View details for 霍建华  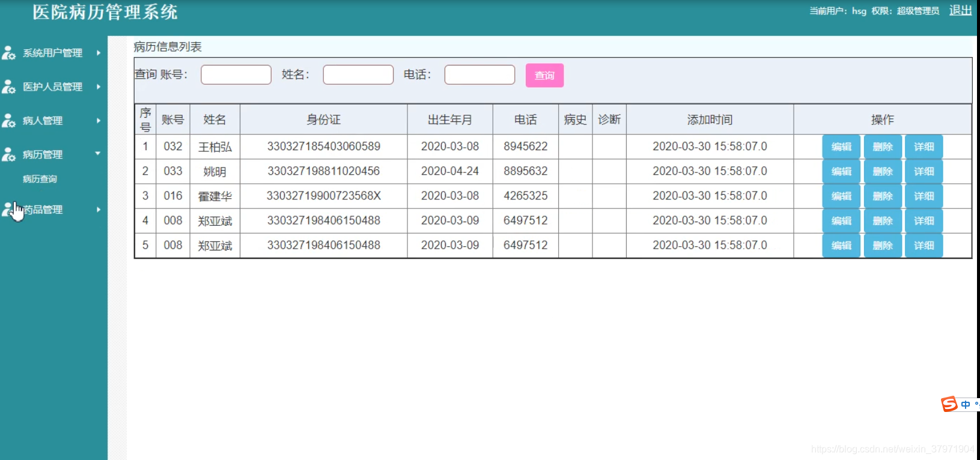coord(924,196)
